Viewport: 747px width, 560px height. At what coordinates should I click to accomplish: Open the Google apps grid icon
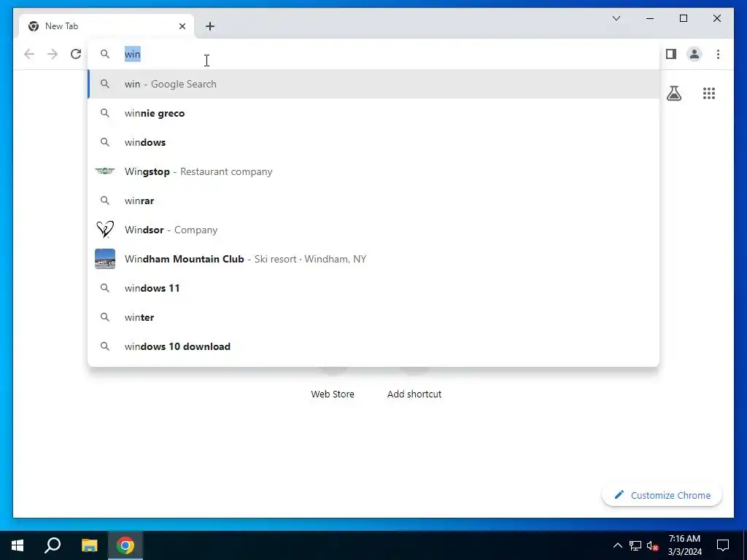pyautogui.click(x=709, y=93)
